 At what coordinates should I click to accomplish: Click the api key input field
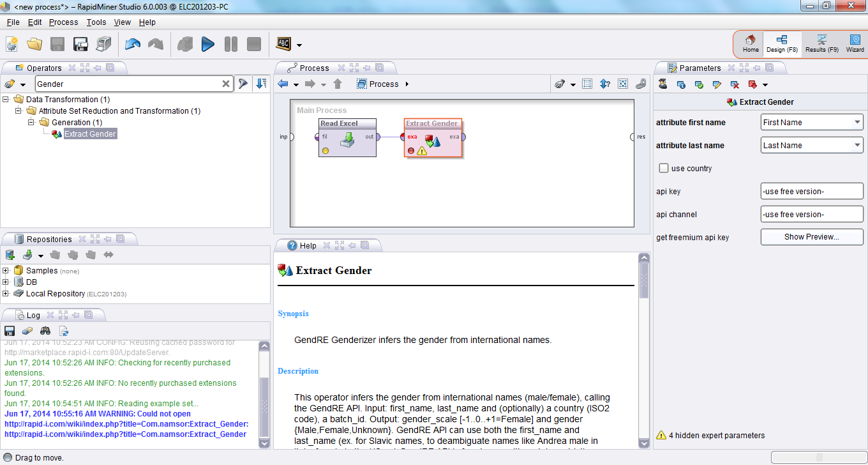pyautogui.click(x=812, y=191)
